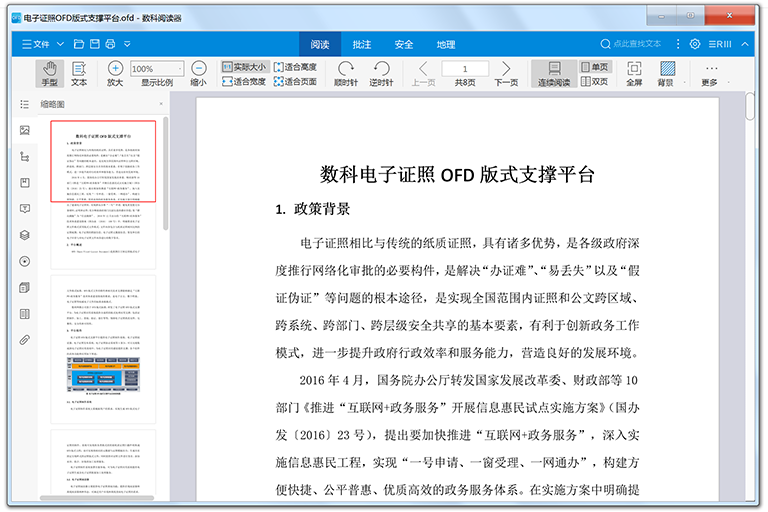This screenshot has height=512, width=768.
Task: Click the 缩小 zoom out icon
Action: pyautogui.click(x=198, y=72)
